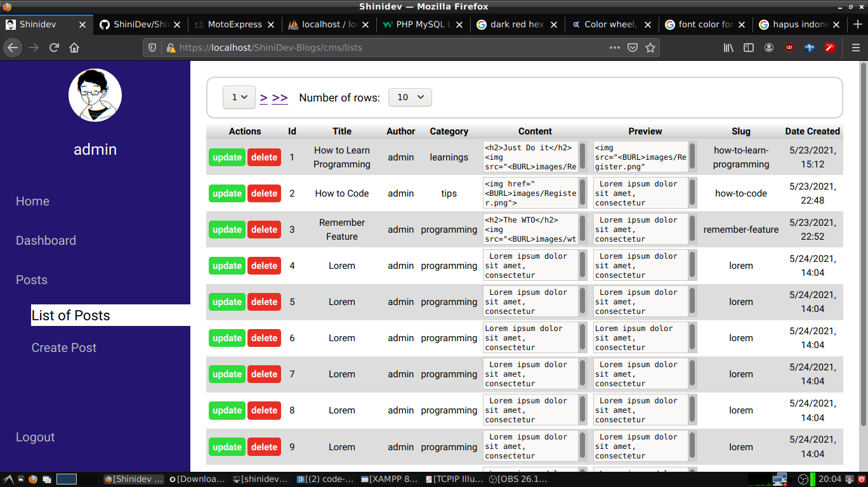The image size is (868, 487).
Task: Launch Firefox from the taskbar launcher
Action: (33, 479)
